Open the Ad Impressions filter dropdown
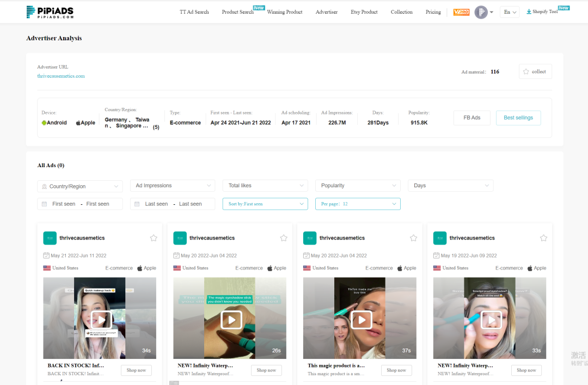Viewport: 588px width, 385px height. tap(173, 186)
